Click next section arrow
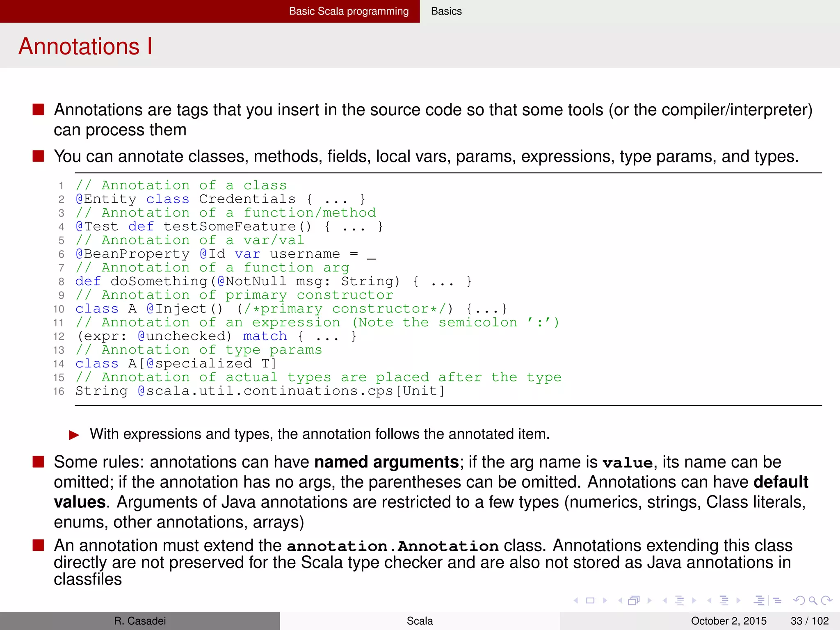 click(738, 600)
